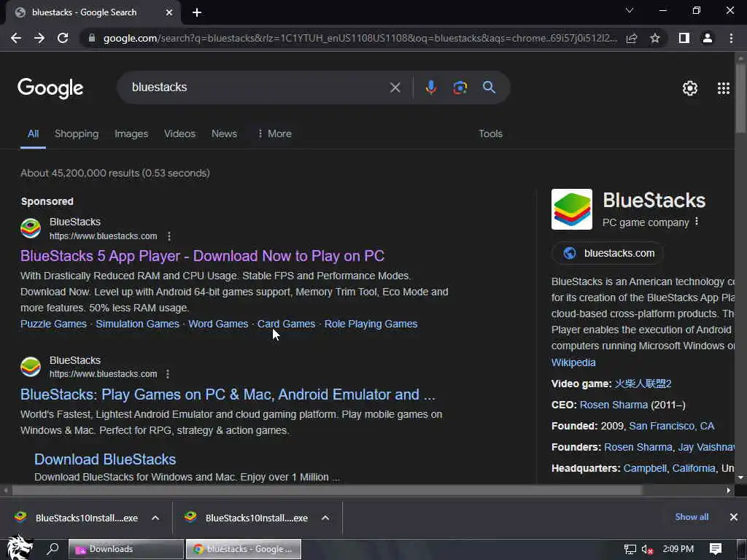Open BlueStacks 5 App Player sponsored link
Image resolution: width=747 pixels, height=560 pixels.
tap(203, 256)
